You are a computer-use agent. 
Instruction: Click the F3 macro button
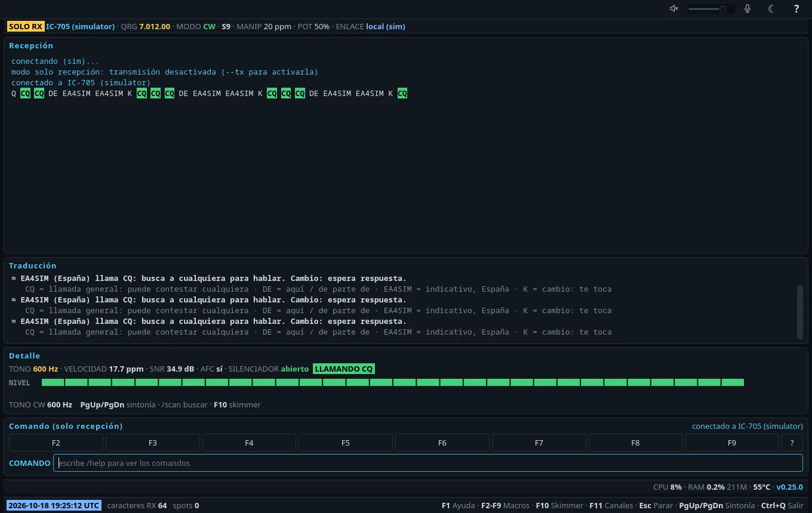[x=152, y=443]
